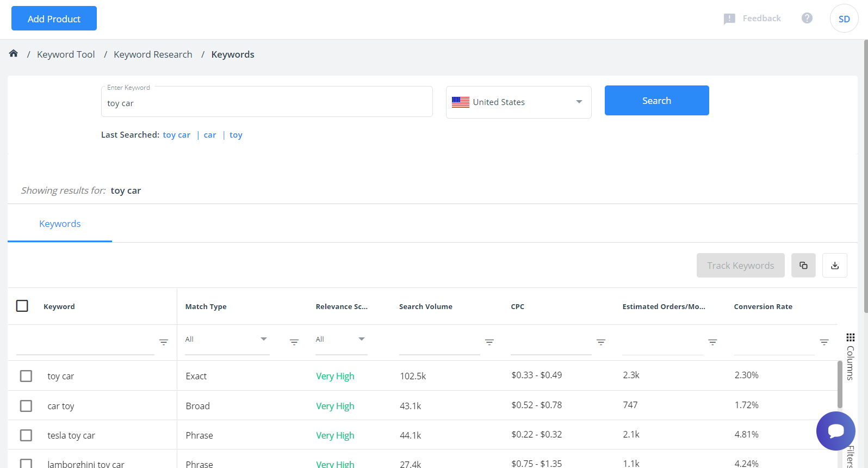Open the help question mark icon

(x=807, y=18)
